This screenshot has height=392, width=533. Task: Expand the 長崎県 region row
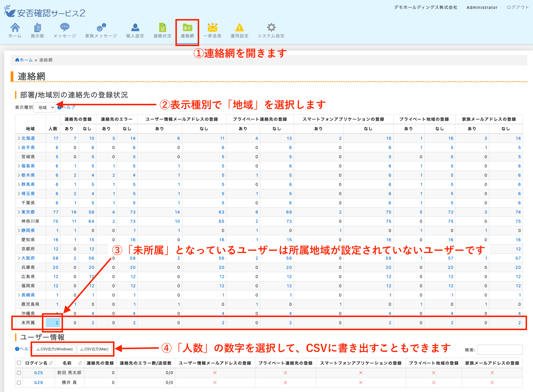coord(19,295)
